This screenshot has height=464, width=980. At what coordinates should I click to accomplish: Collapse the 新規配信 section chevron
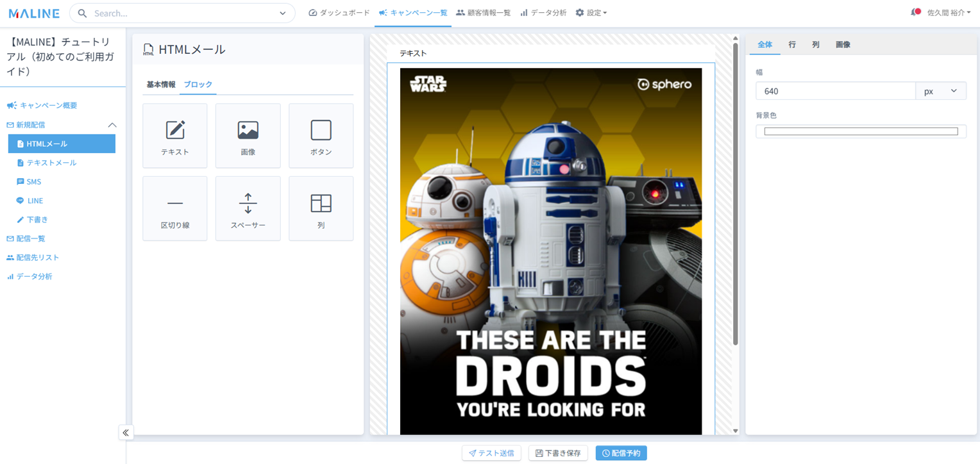point(112,125)
